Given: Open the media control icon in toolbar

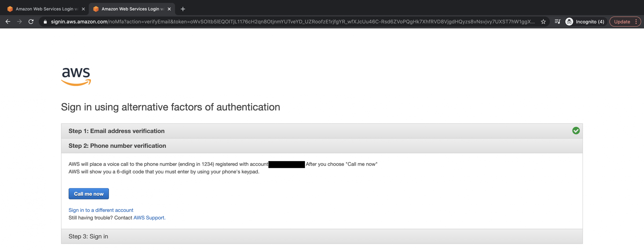Looking at the screenshot, I should (557, 22).
